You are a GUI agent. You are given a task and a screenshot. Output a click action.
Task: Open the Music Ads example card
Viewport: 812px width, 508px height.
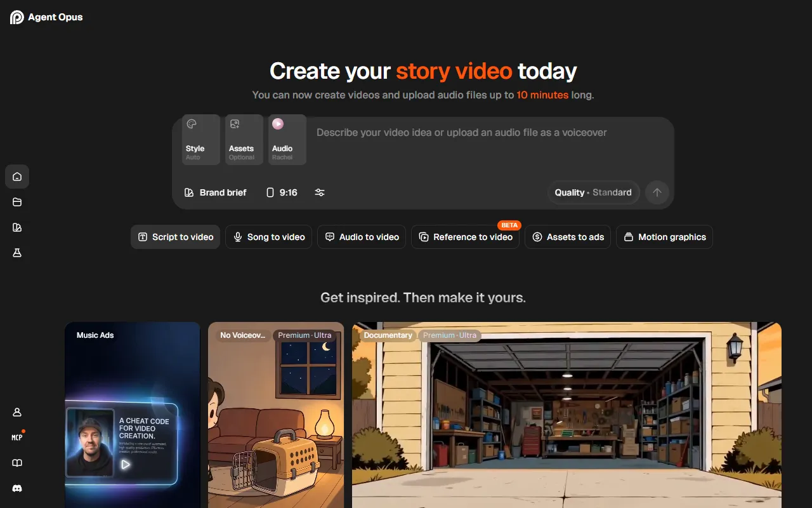click(133, 415)
